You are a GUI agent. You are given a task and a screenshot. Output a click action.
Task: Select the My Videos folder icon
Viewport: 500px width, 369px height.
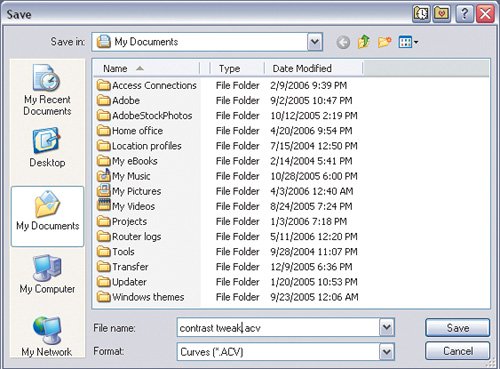[104, 205]
